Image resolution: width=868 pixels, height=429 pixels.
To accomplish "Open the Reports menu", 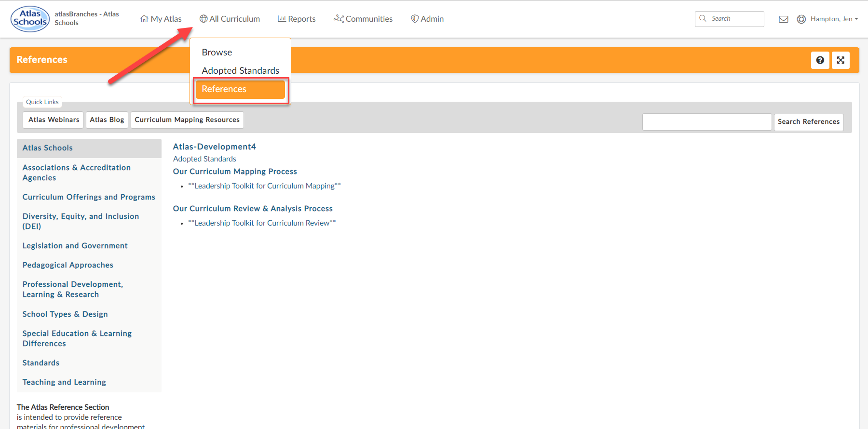I will [x=297, y=19].
